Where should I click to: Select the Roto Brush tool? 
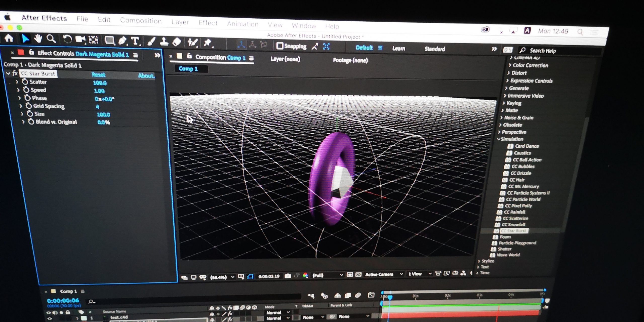[x=192, y=43]
